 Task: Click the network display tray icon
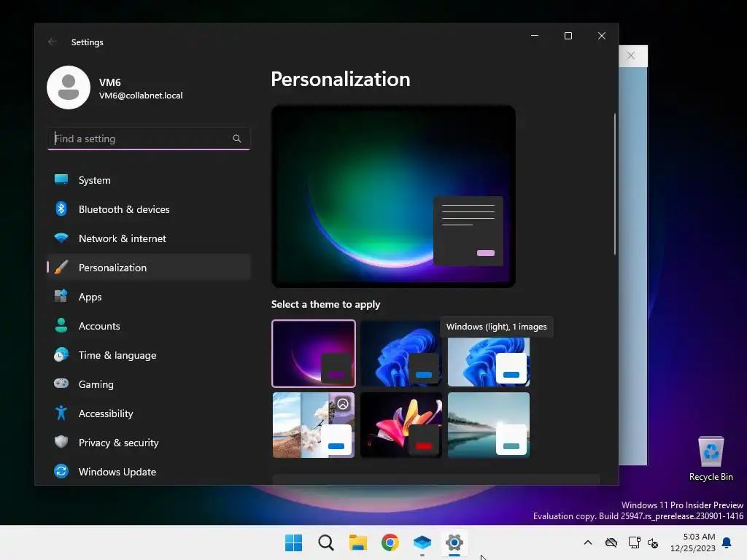(x=634, y=542)
